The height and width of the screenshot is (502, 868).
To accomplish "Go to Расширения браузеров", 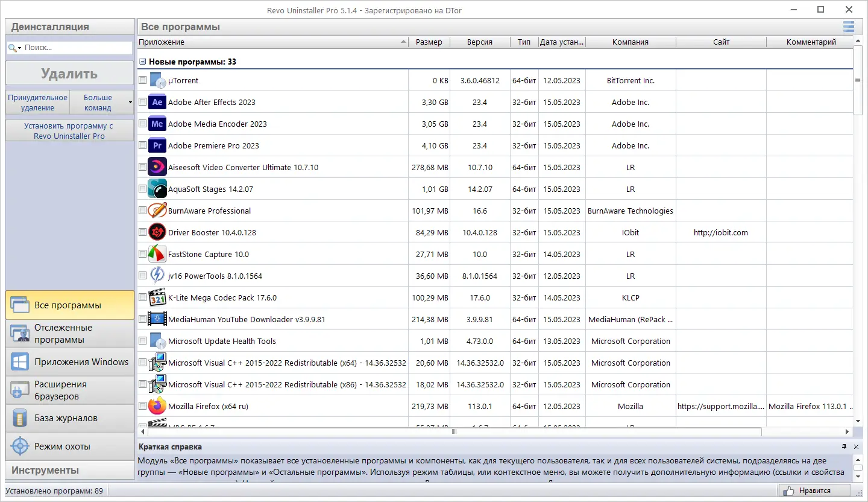I will pos(70,390).
